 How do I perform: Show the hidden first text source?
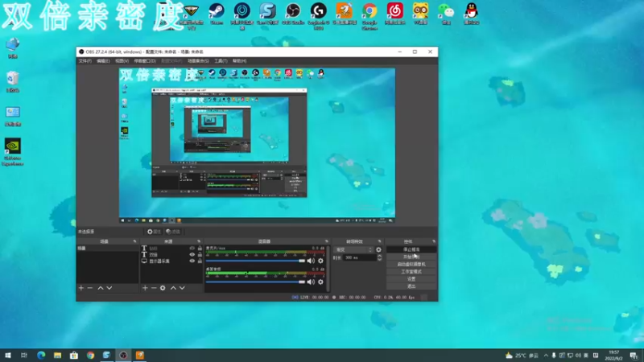[x=192, y=249]
